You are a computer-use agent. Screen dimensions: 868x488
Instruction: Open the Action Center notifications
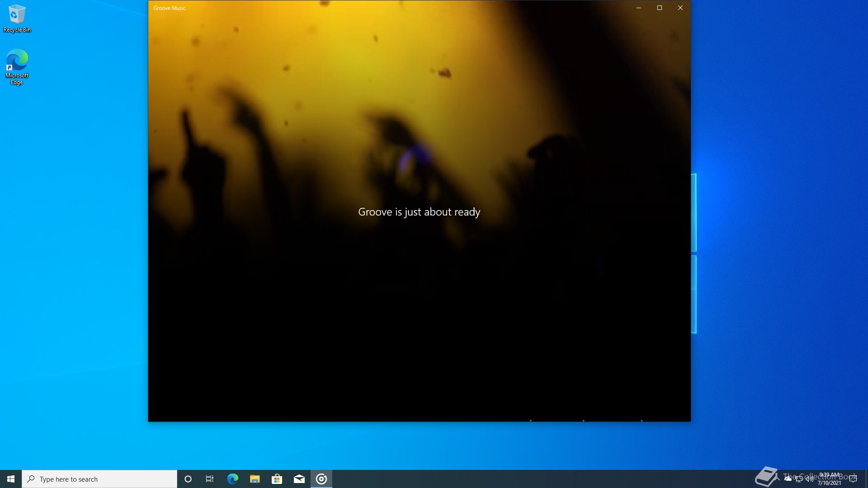point(853,479)
